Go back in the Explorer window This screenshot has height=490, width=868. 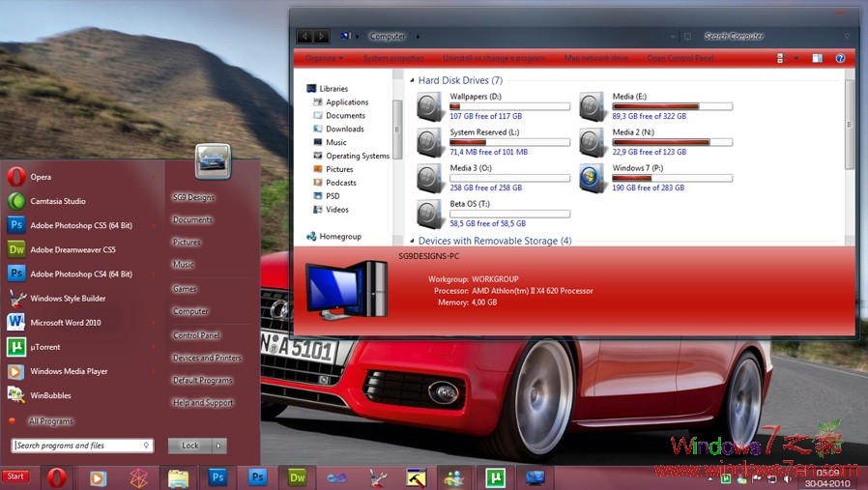[304, 37]
